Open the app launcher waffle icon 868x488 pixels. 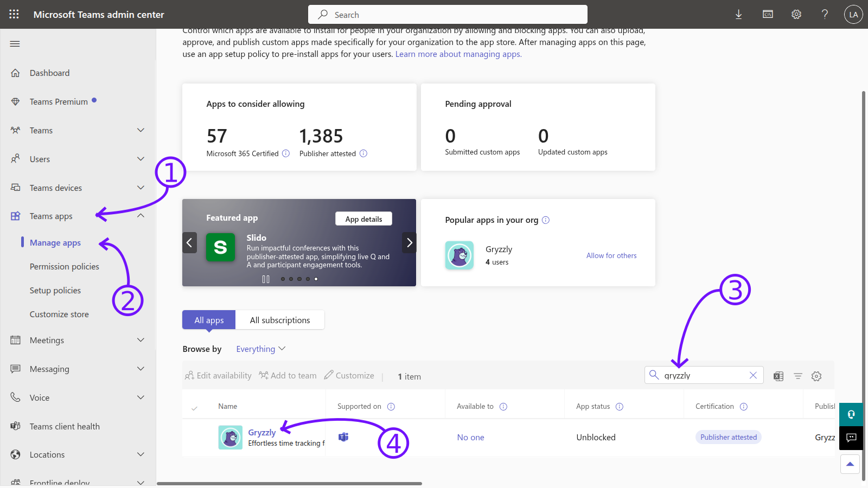pyautogui.click(x=14, y=14)
